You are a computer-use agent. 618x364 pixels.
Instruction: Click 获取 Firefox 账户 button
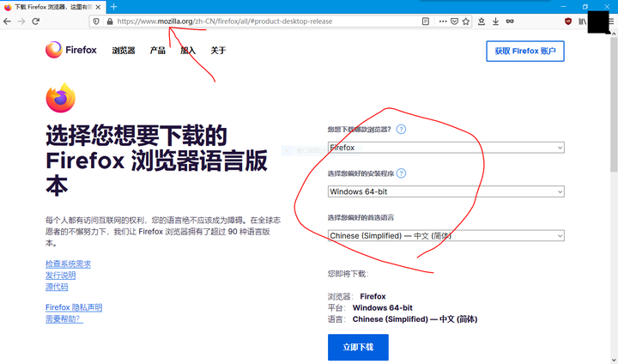525,51
